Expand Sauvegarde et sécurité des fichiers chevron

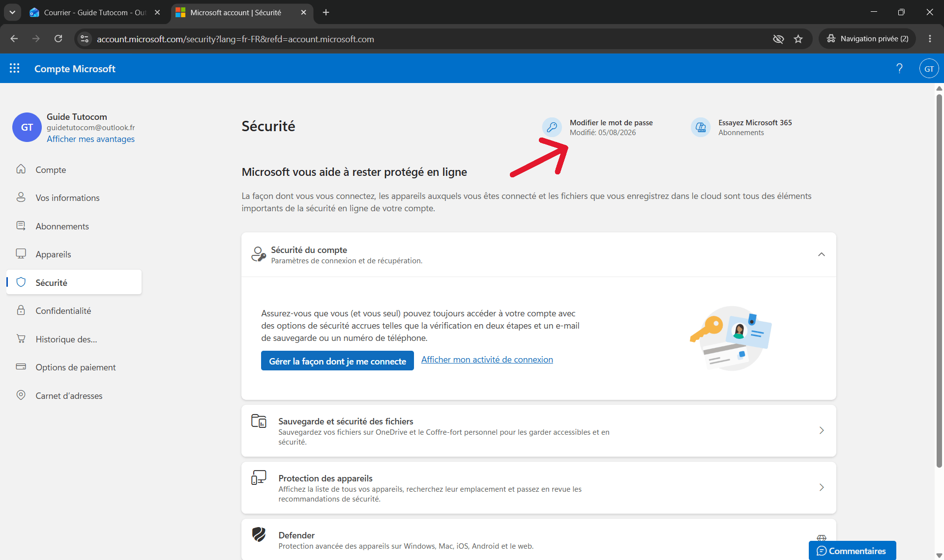tap(821, 430)
